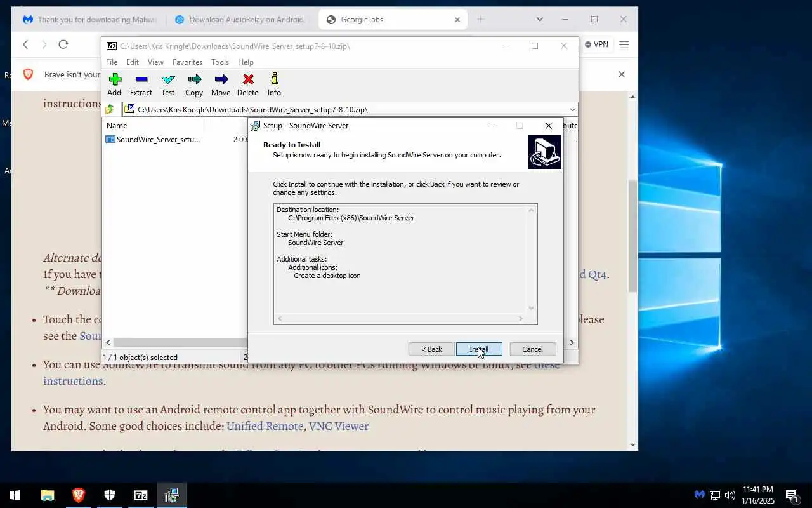
Task: Click the 7z icon in 7-Zip title bar
Action: click(112, 46)
